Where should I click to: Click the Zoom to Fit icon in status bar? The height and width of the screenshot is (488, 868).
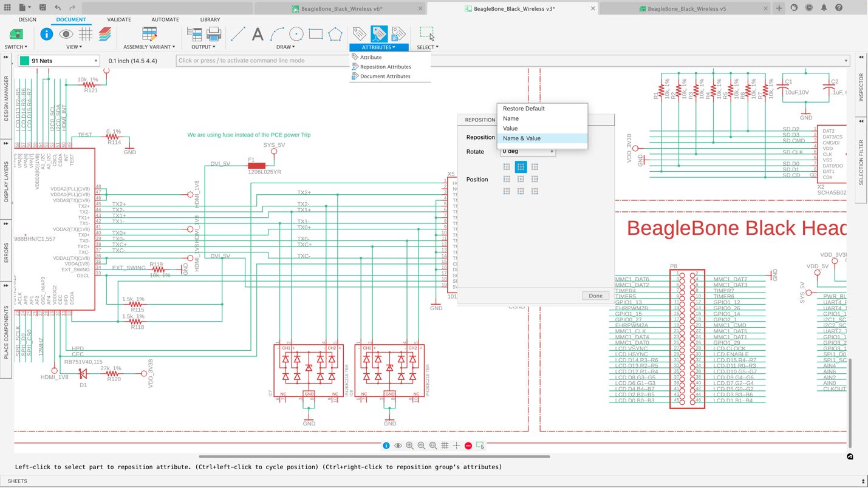coord(433,445)
